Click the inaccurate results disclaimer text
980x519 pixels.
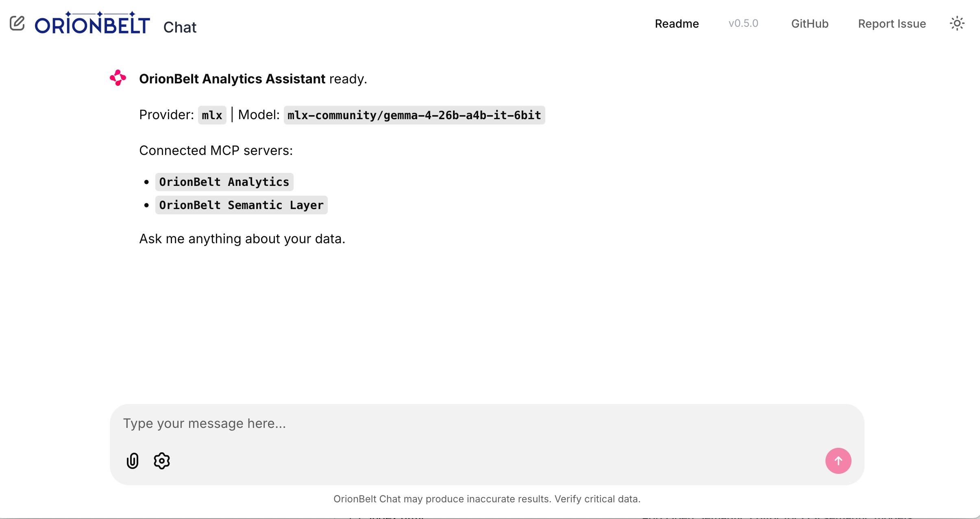[x=487, y=499]
